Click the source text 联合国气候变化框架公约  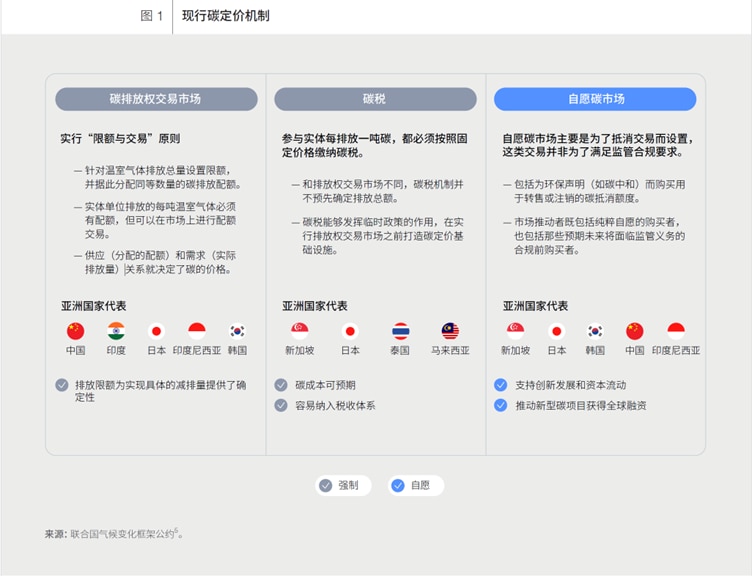coord(123,534)
